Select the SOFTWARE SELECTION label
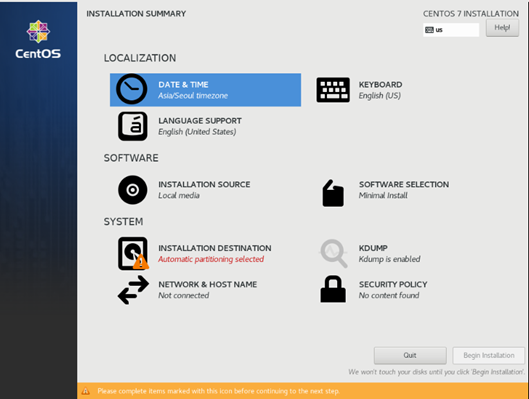This screenshot has width=529, height=399. [x=404, y=184]
